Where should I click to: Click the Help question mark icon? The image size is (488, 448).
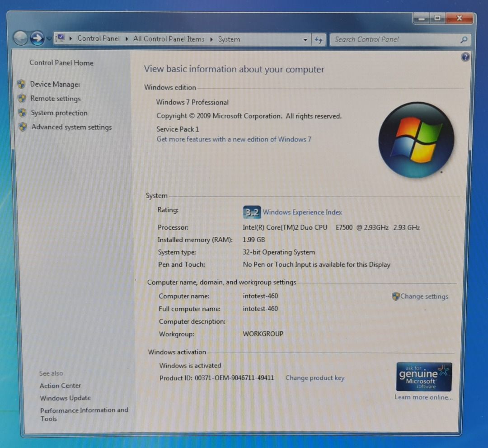pyautogui.click(x=465, y=57)
